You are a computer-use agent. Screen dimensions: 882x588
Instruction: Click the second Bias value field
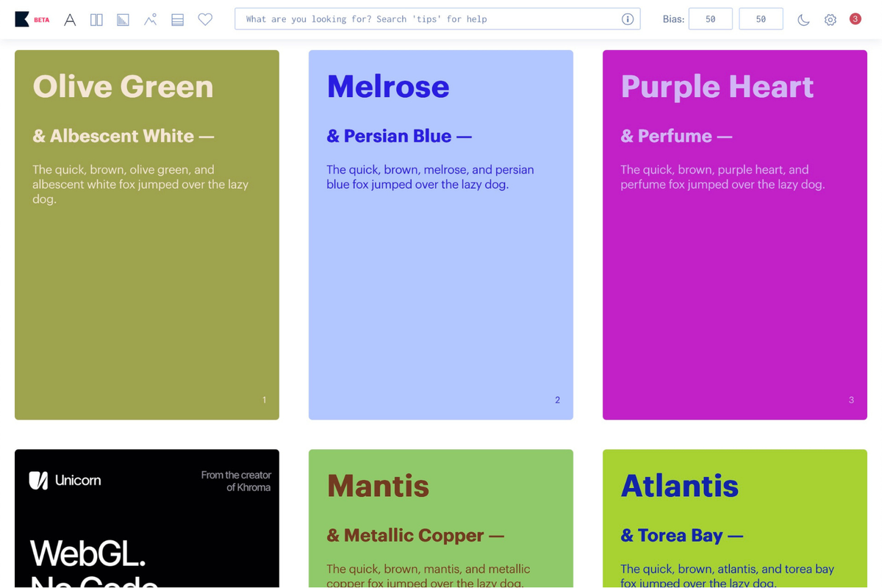point(761,19)
